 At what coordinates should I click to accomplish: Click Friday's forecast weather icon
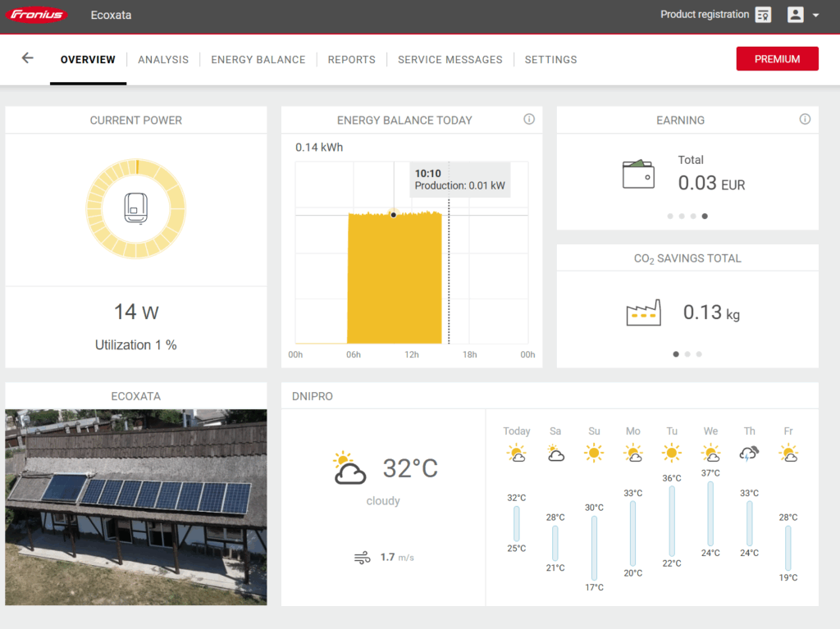(x=788, y=454)
